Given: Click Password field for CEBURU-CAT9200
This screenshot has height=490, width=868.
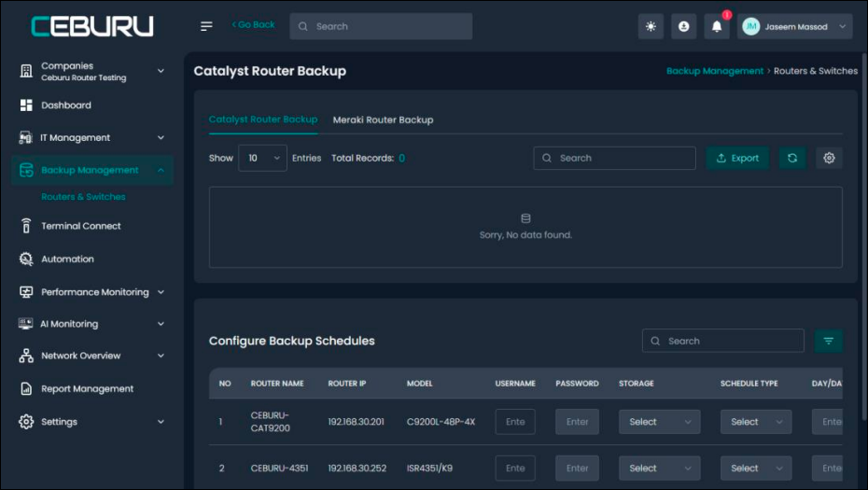Looking at the screenshot, I should pos(577,422).
